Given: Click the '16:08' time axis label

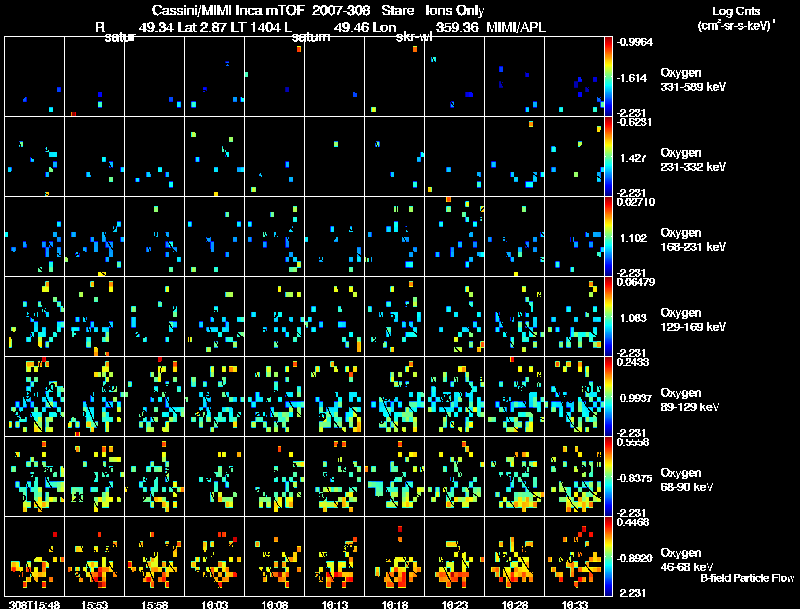Looking at the screenshot, I should 274,604.
